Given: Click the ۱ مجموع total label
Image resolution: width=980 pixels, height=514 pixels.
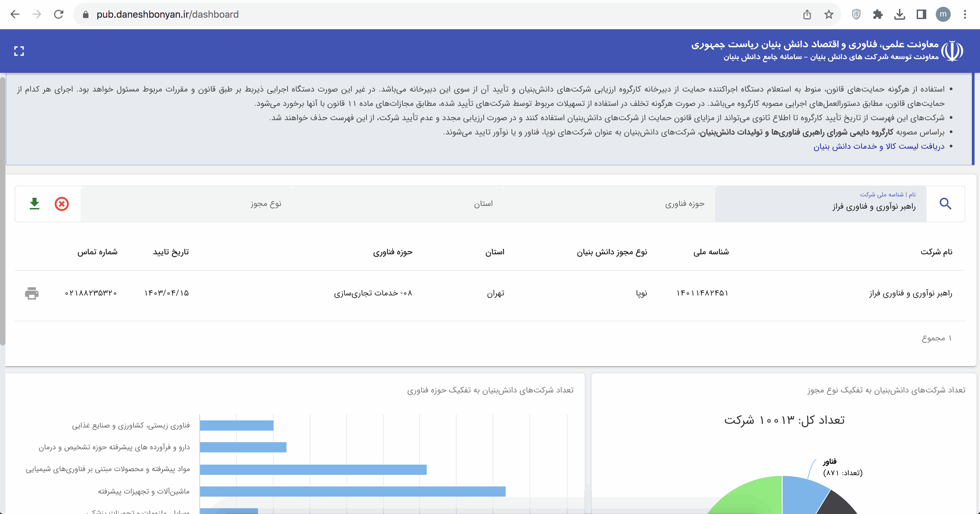Looking at the screenshot, I should coord(937,338).
